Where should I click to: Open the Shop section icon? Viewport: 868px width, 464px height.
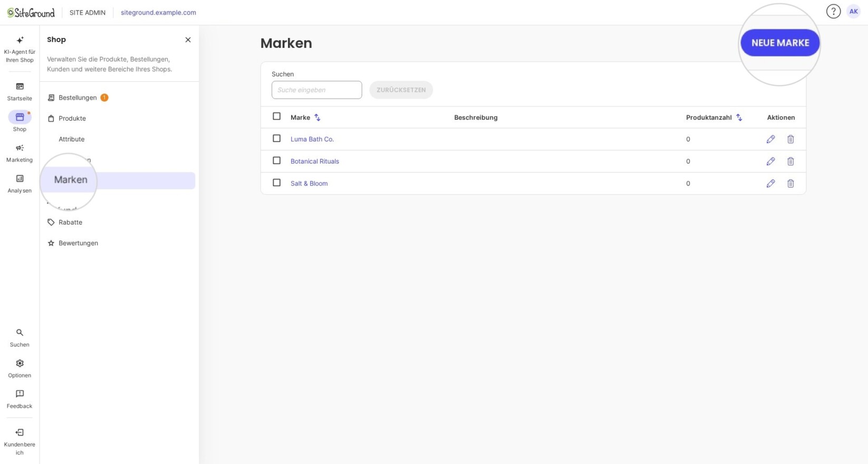(x=20, y=117)
